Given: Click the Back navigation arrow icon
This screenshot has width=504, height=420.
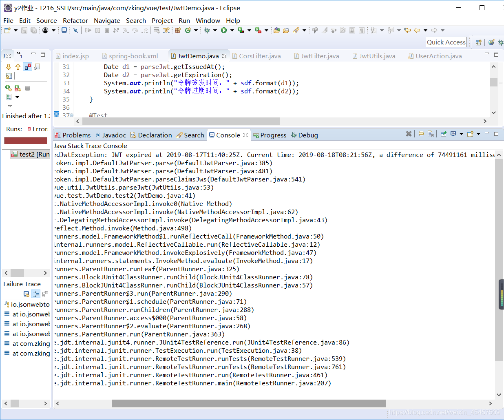Looking at the screenshot, I should pyautogui.click(x=417, y=30).
